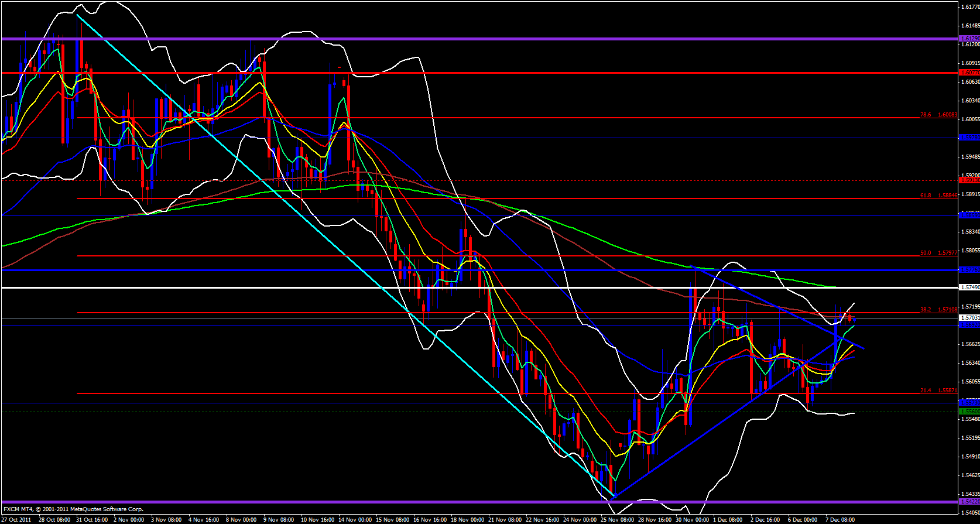980x524 pixels.
Task: Click the red 1.60770 price tag
Action: click(969, 73)
